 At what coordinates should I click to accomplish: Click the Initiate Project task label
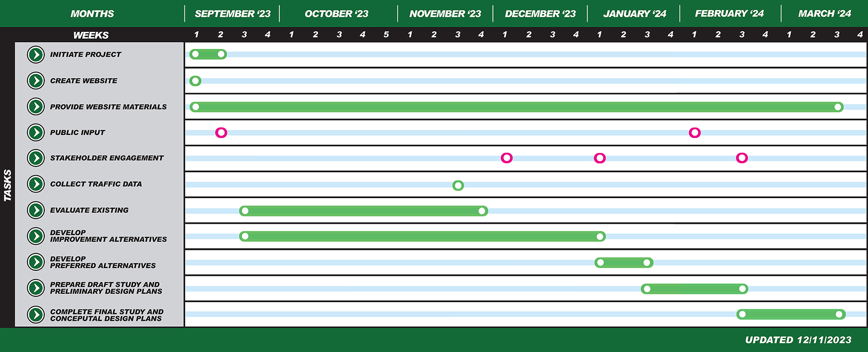tap(85, 55)
